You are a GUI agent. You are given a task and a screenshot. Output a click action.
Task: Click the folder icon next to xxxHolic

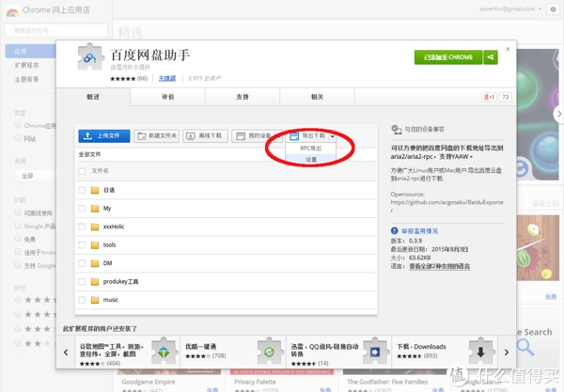coord(95,227)
